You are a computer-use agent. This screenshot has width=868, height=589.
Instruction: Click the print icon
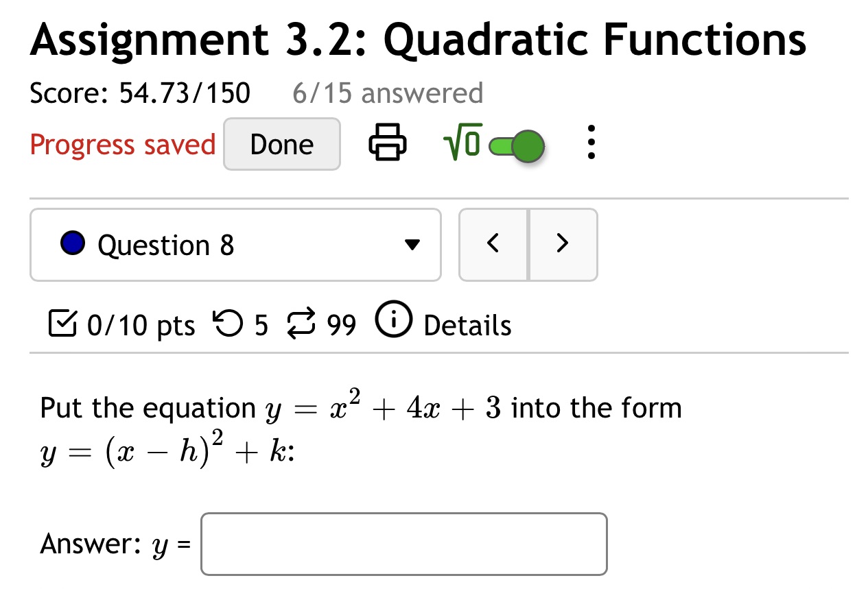(386, 143)
